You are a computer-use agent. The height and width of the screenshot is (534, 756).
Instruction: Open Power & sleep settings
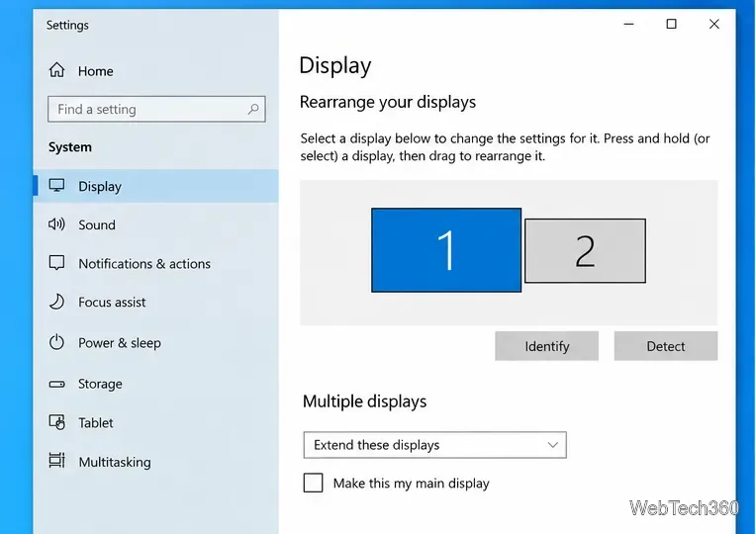click(x=155, y=343)
